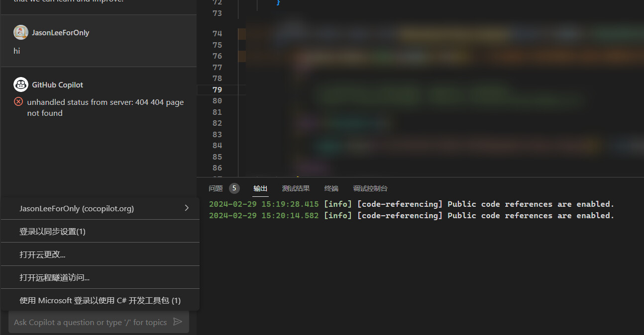Click line number 86 in the editor gutter
Viewport: 644px width, 335px height.
(217, 167)
